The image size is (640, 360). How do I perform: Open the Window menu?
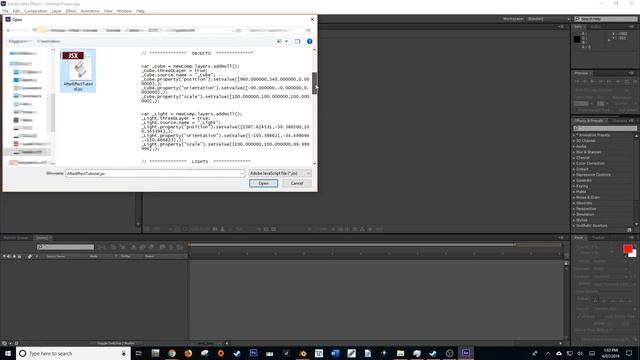pyautogui.click(x=124, y=11)
